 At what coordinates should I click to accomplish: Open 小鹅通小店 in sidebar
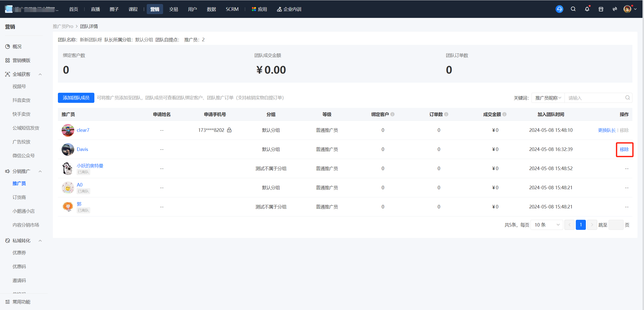(x=24, y=211)
